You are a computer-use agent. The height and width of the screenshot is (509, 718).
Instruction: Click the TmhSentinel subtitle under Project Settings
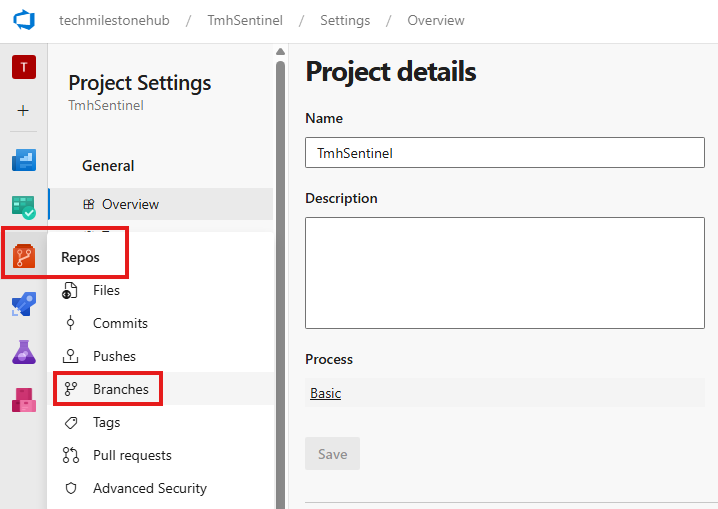106,105
